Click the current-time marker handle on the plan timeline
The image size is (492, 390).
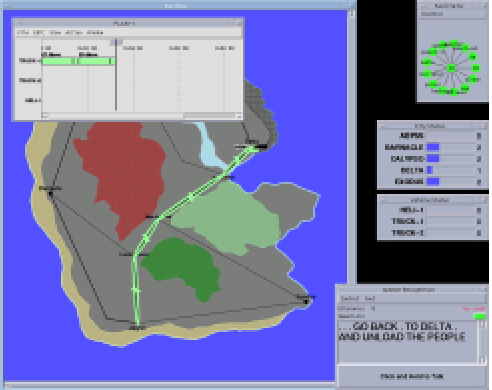click(116, 42)
